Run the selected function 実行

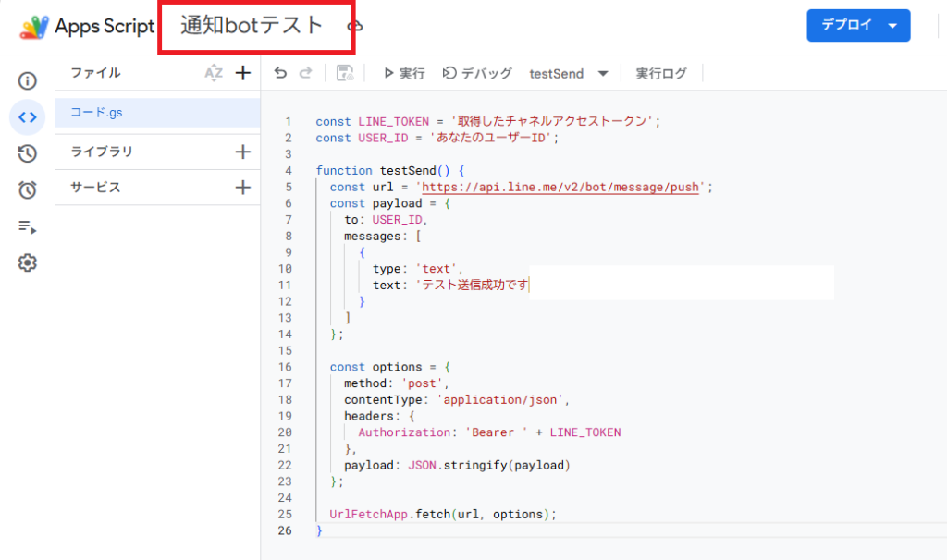point(404,74)
